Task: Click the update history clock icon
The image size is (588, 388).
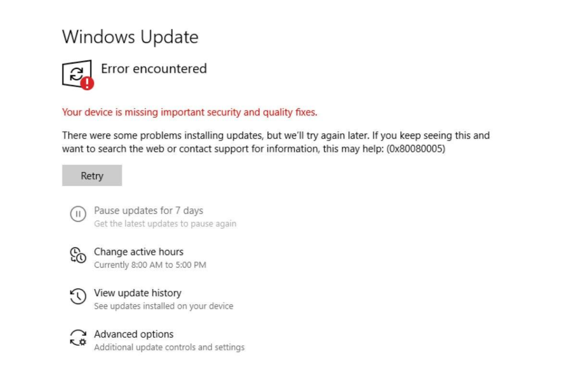Action: [78, 296]
